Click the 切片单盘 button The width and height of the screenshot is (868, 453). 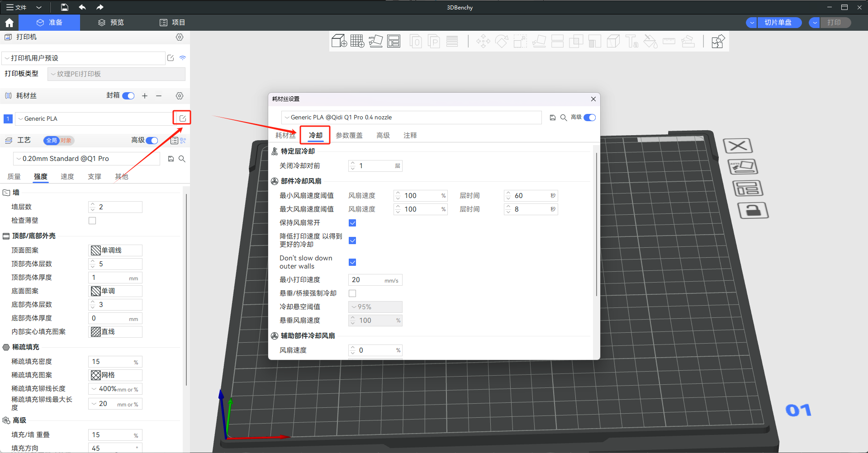point(778,23)
